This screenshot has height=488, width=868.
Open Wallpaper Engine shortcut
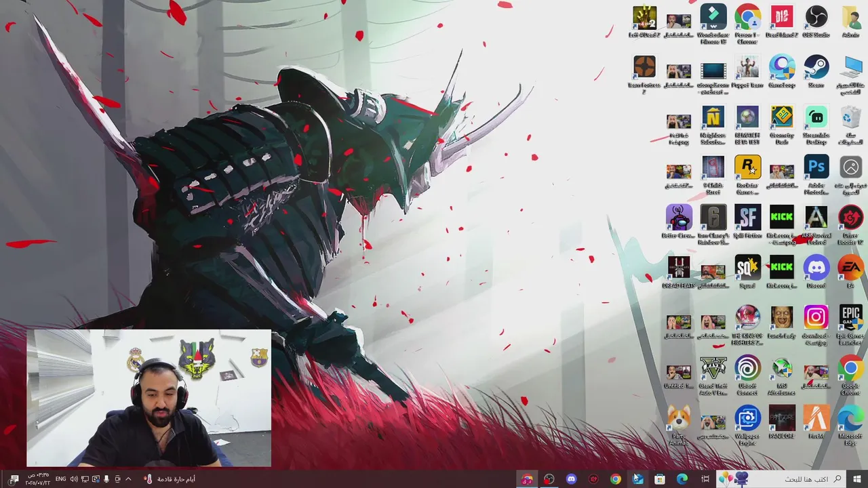coord(747,426)
